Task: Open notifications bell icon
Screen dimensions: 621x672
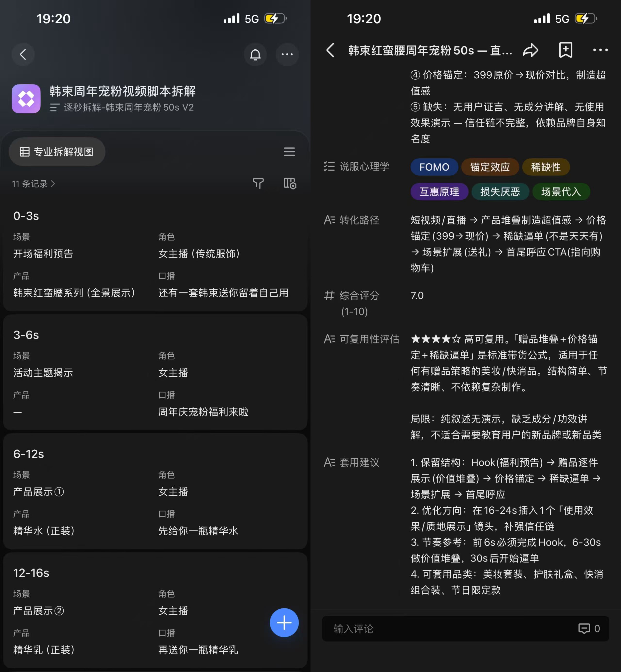Action: click(x=255, y=54)
